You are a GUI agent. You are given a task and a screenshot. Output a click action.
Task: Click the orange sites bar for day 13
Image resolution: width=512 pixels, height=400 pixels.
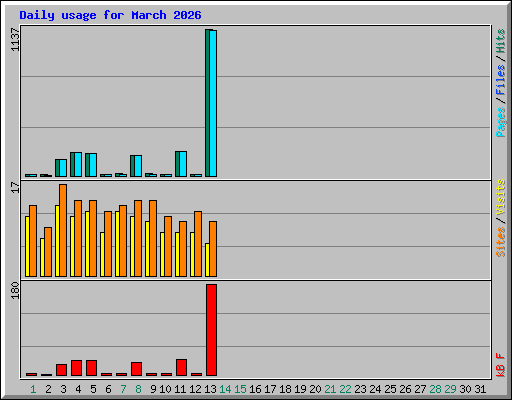213,249
